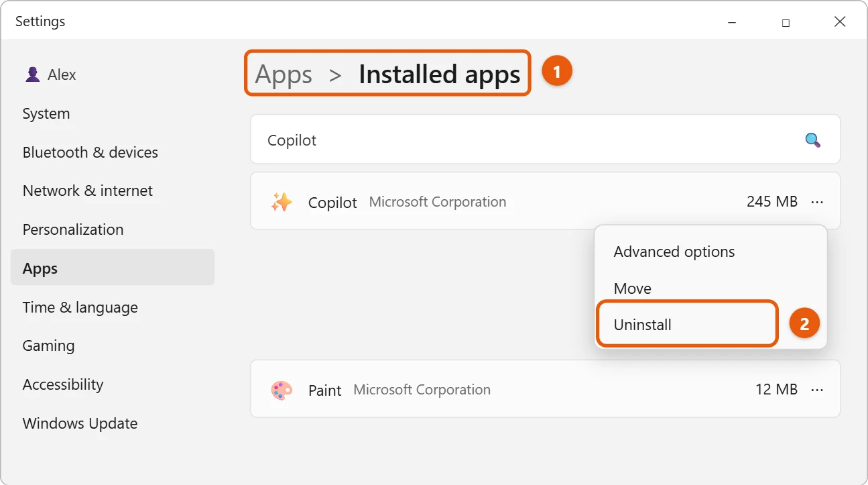The width and height of the screenshot is (868, 485).
Task: Open the three-dot menu for Copilot
Action: click(817, 202)
